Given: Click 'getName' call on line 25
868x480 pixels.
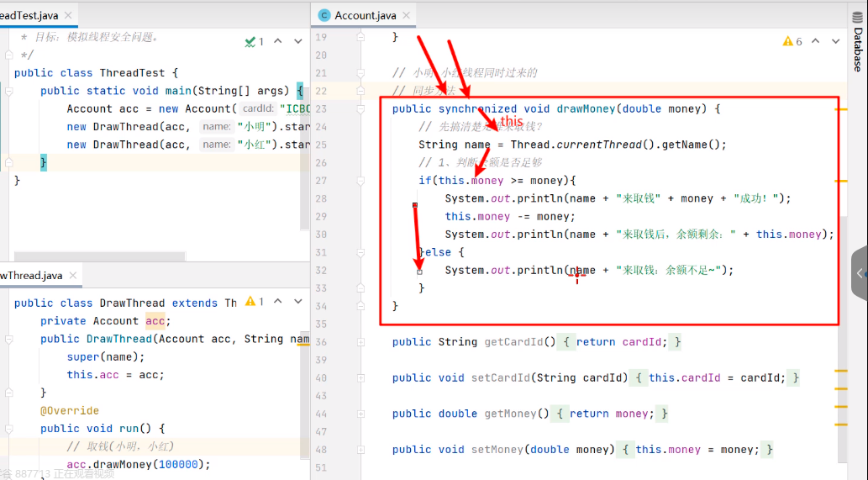Looking at the screenshot, I should coord(684,145).
